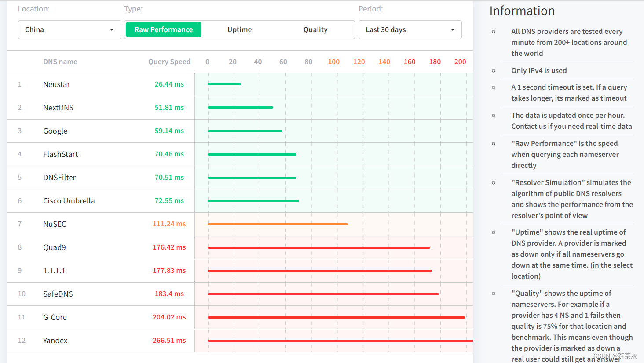The width and height of the screenshot is (644, 363).
Task: Switch to the Uptime tab
Action: coord(240,29)
